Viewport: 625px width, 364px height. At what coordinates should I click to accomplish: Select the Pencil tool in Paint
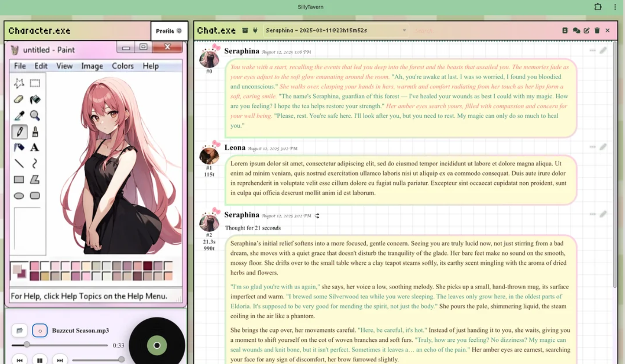click(19, 132)
